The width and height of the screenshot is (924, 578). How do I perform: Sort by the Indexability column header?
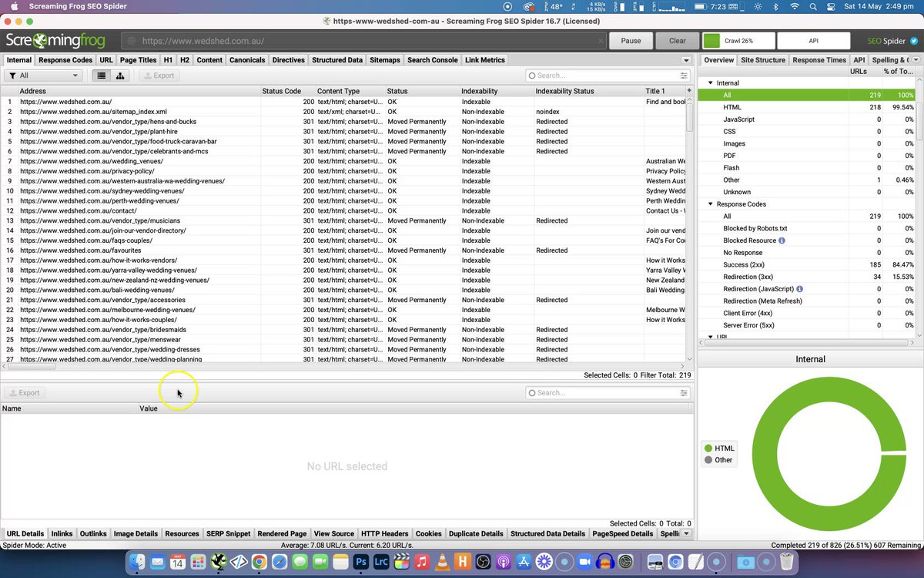click(497, 91)
